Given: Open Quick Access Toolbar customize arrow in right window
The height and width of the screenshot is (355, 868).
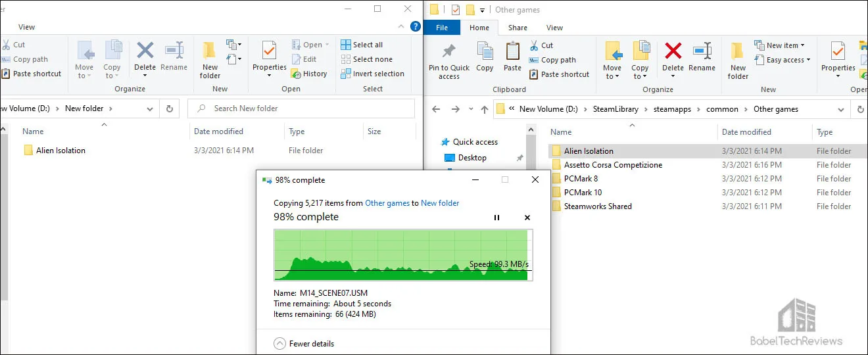Looking at the screenshot, I should 483,10.
